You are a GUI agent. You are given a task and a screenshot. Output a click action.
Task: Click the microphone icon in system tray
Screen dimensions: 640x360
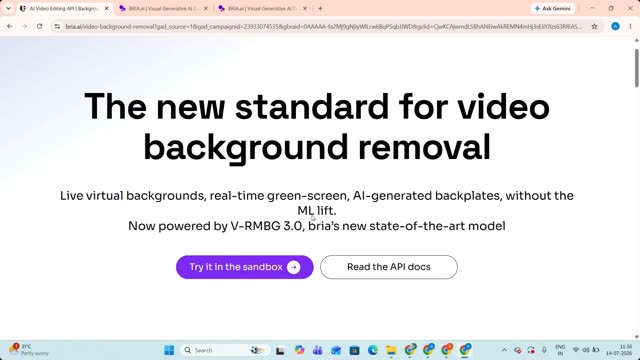click(544, 350)
